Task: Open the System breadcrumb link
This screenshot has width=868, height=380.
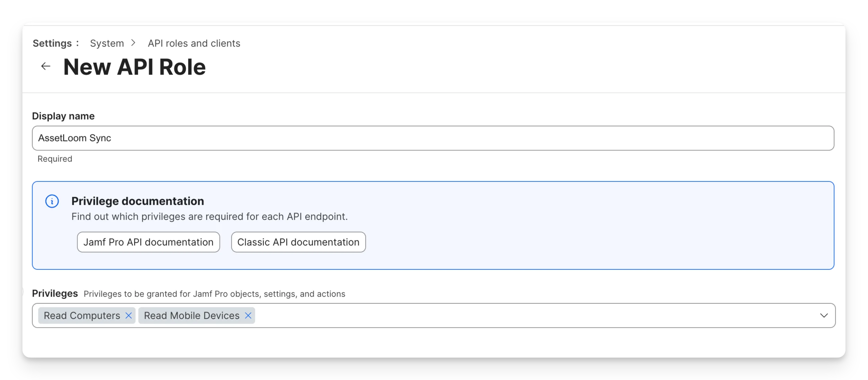Action: tap(107, 43)
